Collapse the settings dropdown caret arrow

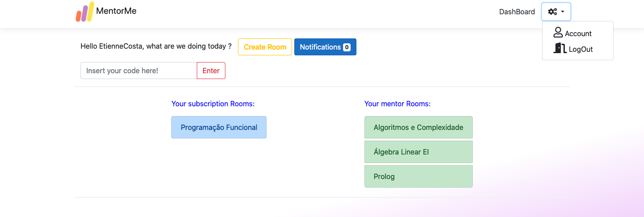(x=563, y=12)
